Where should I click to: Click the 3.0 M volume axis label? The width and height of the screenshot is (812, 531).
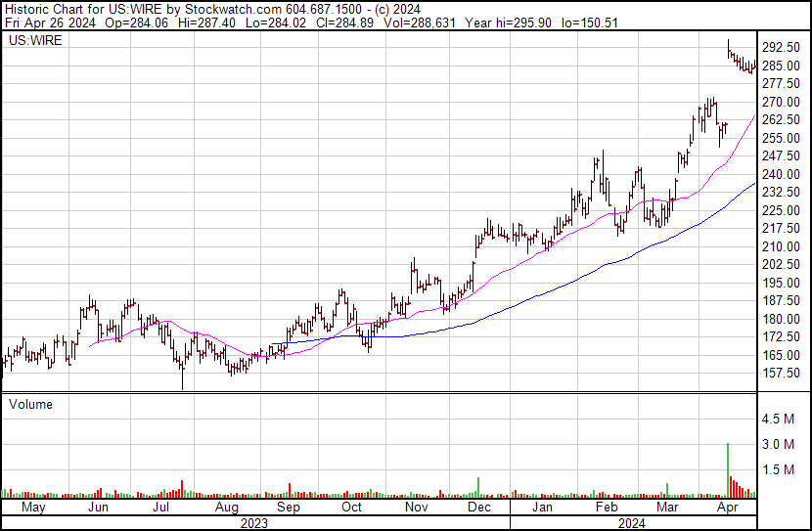point(778,444)
